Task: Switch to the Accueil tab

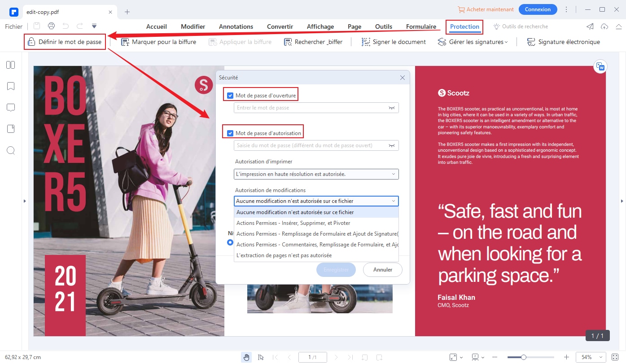Action: pyautogui.click(x=157, y=26)
